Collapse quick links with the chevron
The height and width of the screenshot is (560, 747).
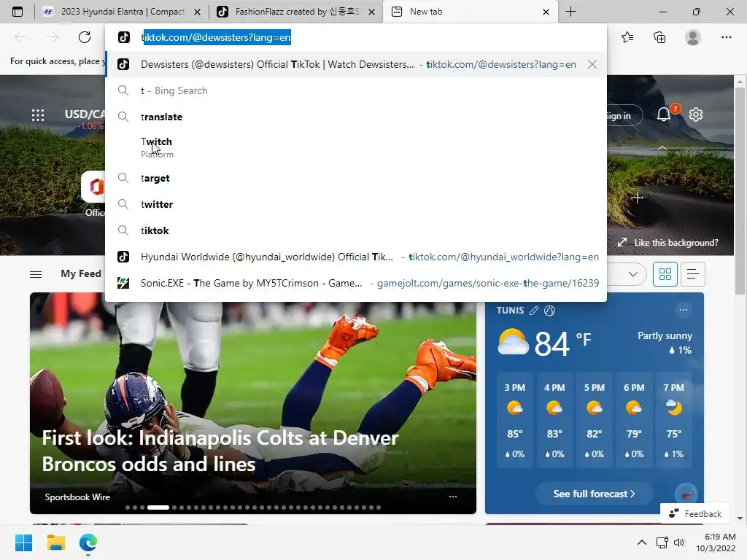click(x=662, y=148)
